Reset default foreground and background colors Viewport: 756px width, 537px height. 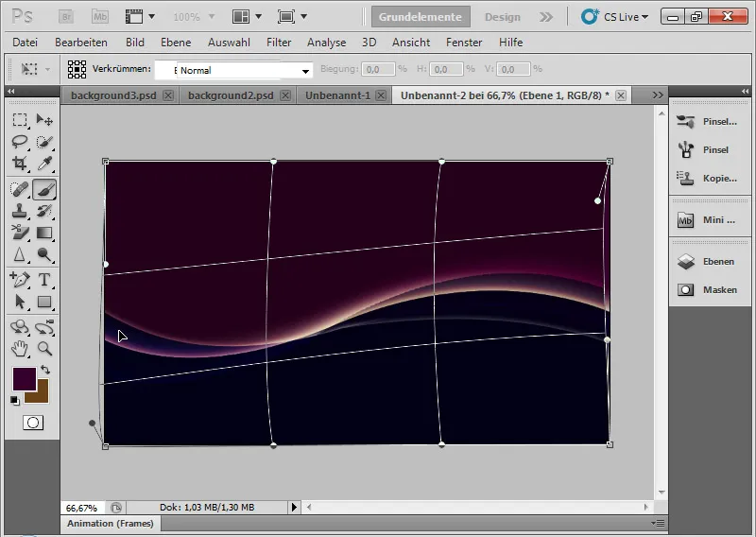tap(15, 401)
